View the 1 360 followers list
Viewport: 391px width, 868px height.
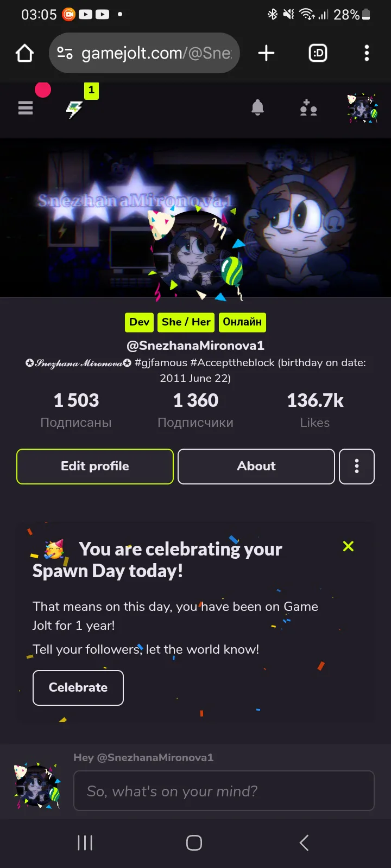click(x=195, y=410)
